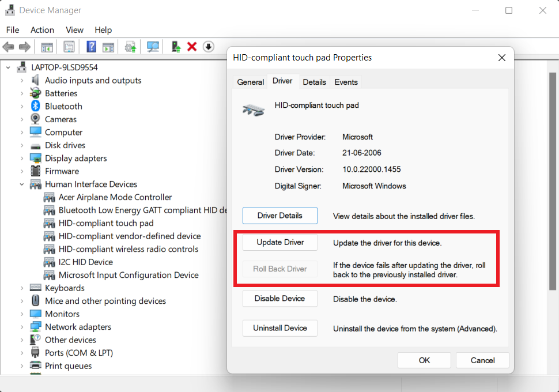
Task: Click the Enable device green arrow icon
Action: [176, 47]
